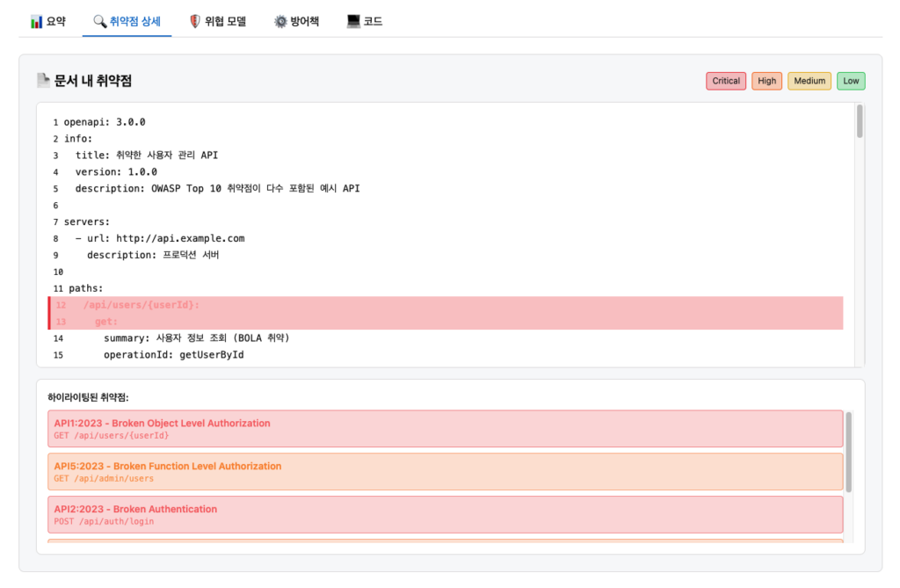Click the bar chart icon on 요약 tab

click(37, 21)
